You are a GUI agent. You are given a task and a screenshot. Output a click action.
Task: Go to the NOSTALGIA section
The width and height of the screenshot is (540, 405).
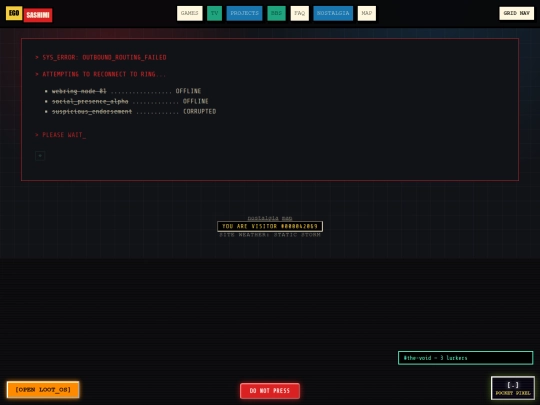(333, 13)
